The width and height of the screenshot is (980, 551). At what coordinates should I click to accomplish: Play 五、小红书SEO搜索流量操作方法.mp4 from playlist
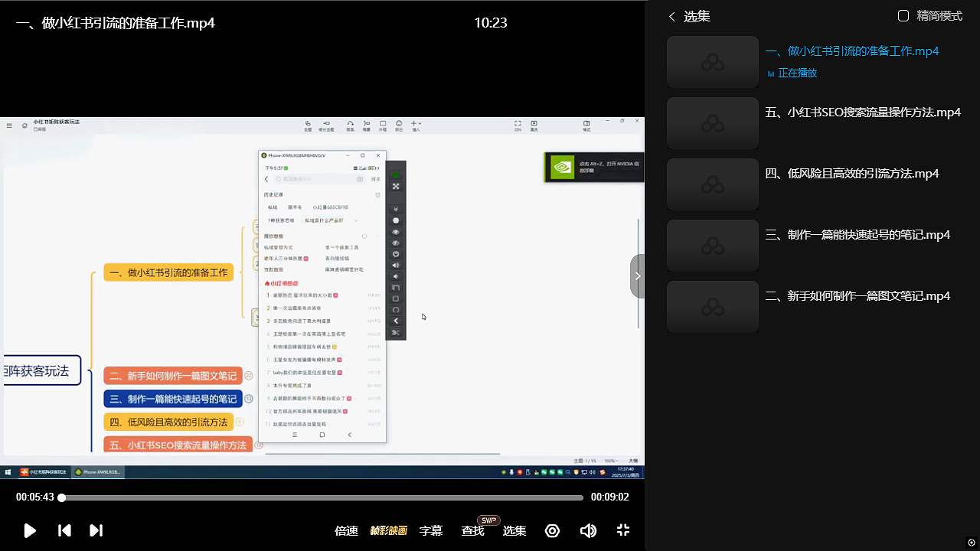[x=862, y=112]
